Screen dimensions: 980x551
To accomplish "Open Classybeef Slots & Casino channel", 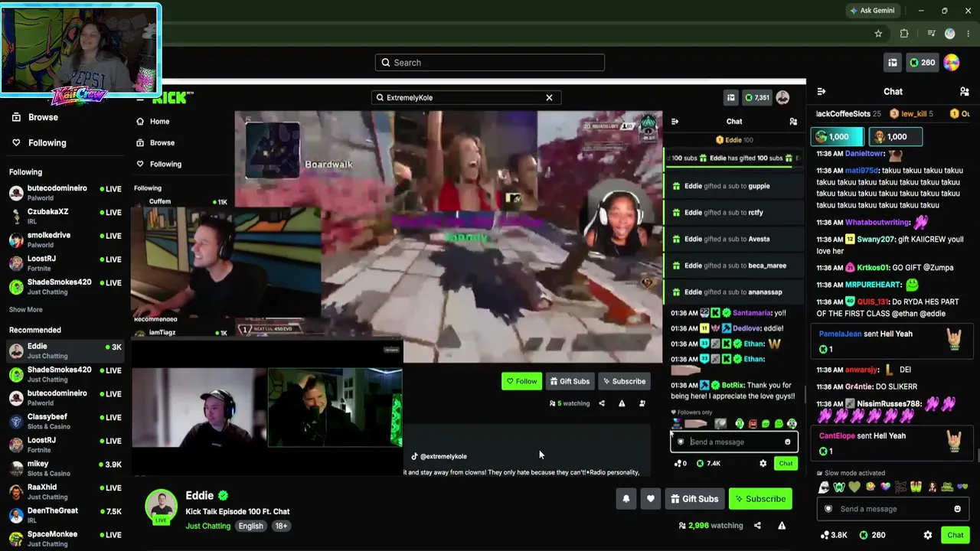I will (x=65, y=422).
